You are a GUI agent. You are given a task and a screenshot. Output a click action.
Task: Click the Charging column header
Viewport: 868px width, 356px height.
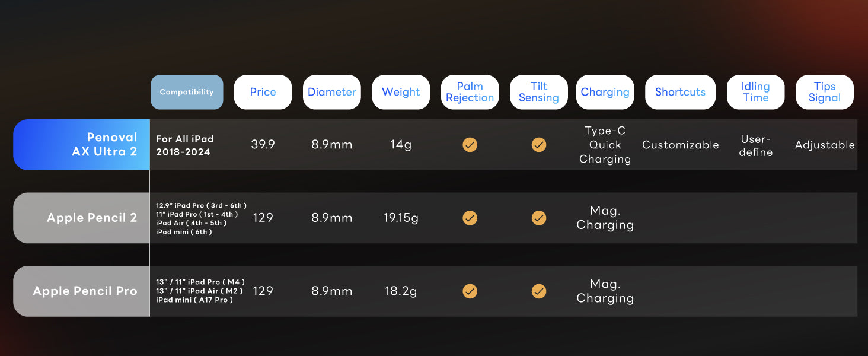pos(605,92)
